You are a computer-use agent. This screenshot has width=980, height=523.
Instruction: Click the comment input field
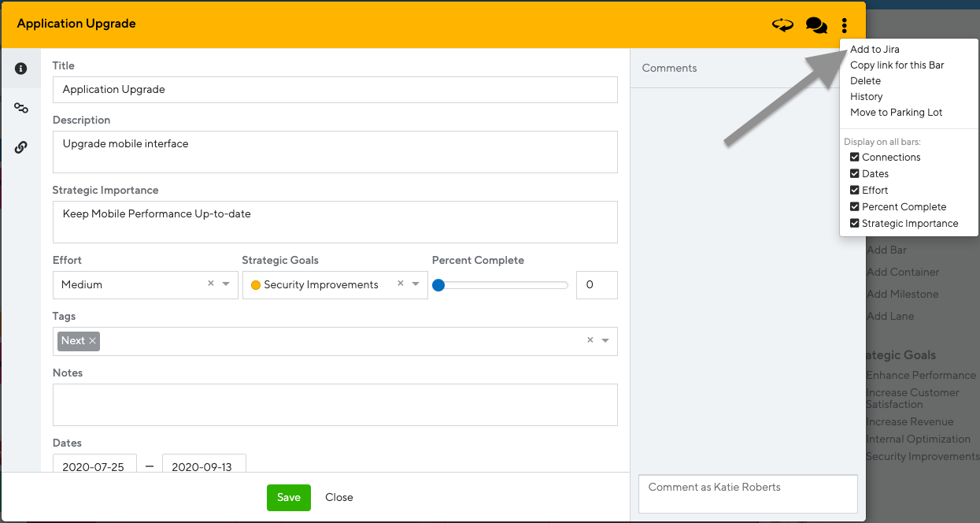(748, 493)
